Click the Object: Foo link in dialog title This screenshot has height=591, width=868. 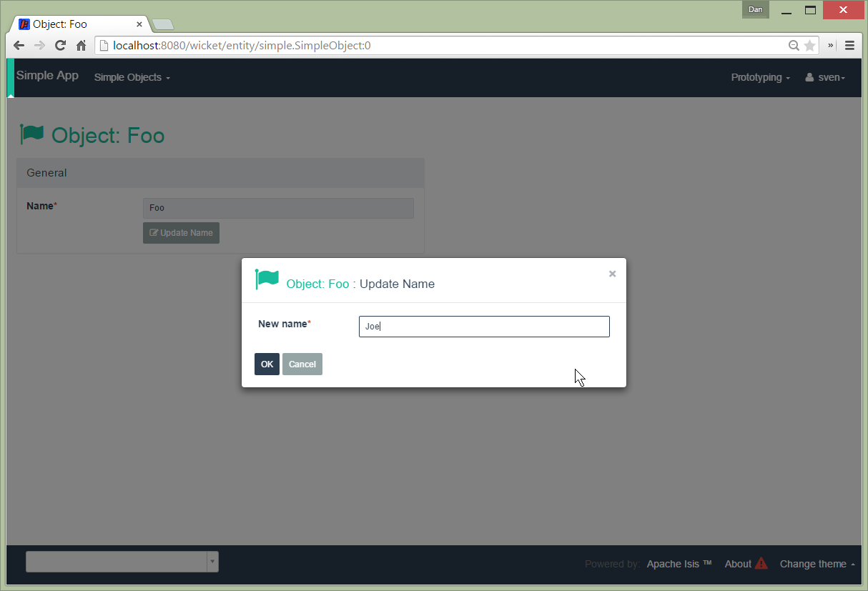coord(317,284)
